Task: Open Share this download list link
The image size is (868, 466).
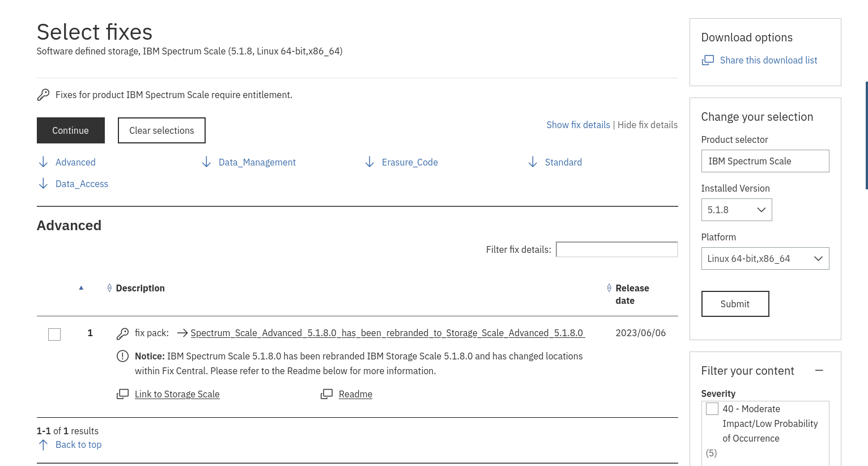Action: point(768,60)
